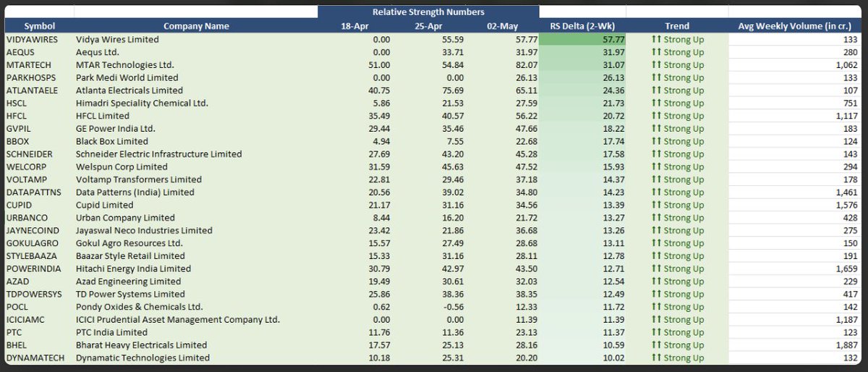Select the TDPOWERSYS symbol cell
Image resolution: width=868 pixels, height=372 pixels.
coord(33,294)
